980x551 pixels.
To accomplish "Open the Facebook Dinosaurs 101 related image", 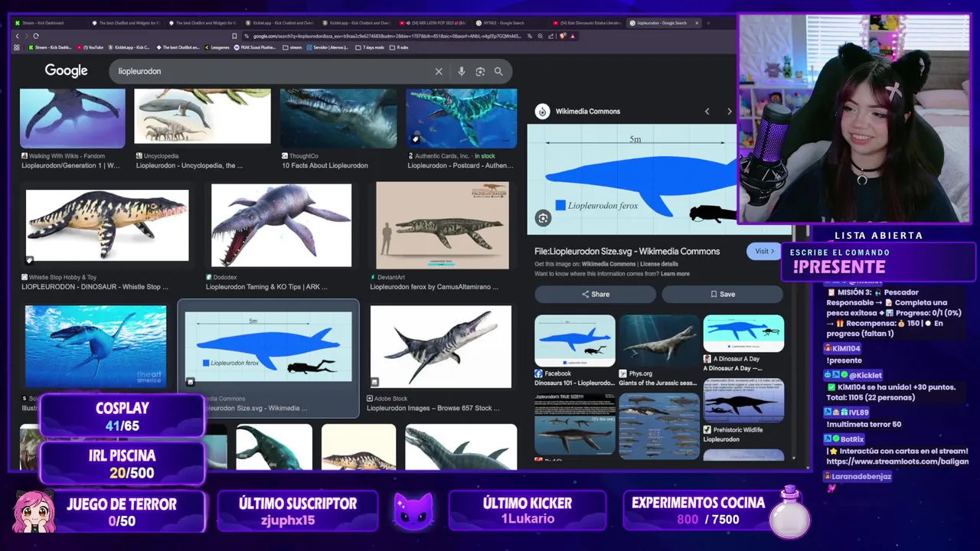I will coord(574,341).
